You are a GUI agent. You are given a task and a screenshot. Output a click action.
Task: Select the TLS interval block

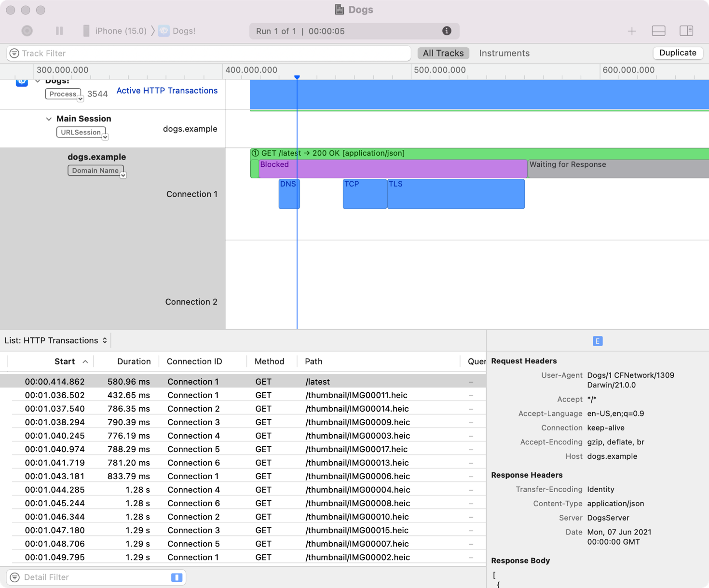[x=456, y=194]
